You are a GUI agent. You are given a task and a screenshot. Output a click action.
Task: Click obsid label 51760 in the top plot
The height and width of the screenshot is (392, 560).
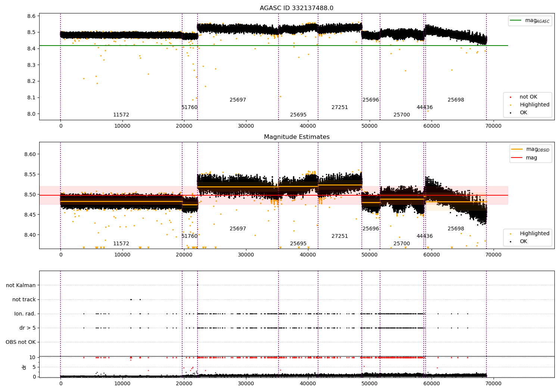(x=189, y=108)
